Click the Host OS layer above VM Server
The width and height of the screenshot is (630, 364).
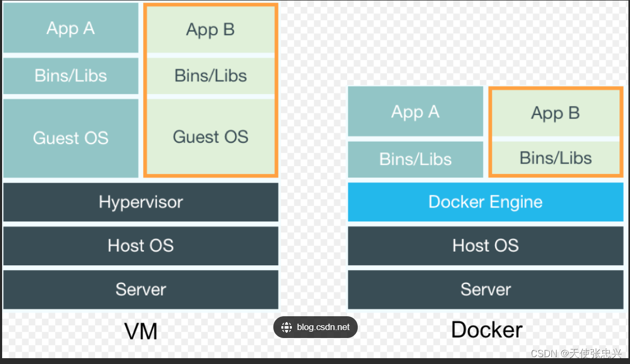point(141,246)
